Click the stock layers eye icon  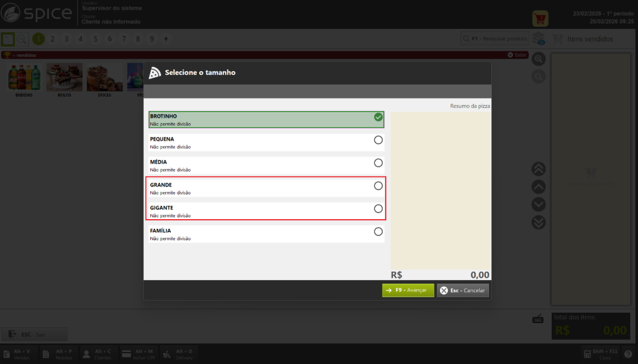click(x=538, y=39)
